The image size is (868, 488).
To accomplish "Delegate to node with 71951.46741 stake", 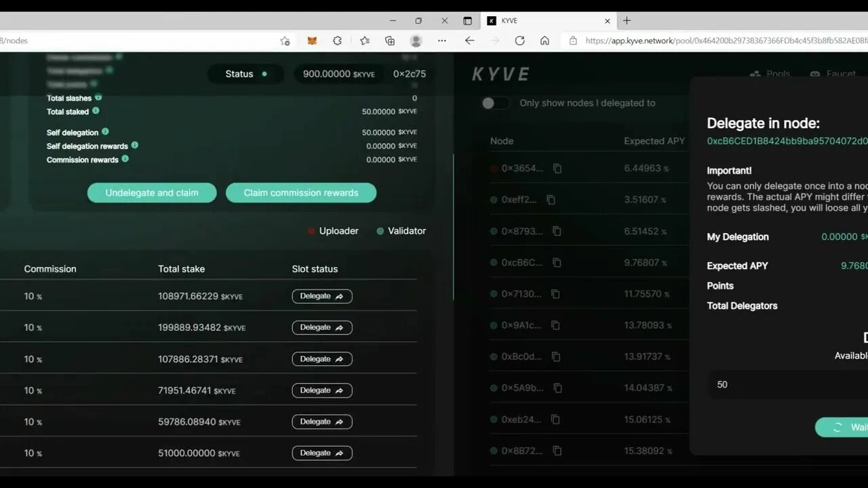I will click(322, 390).
